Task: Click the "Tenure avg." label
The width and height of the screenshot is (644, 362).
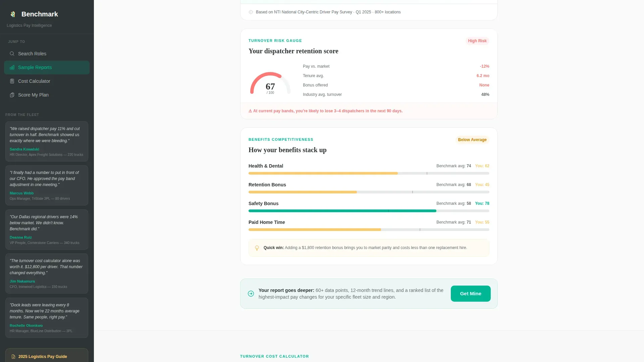Action: [313, 76]
